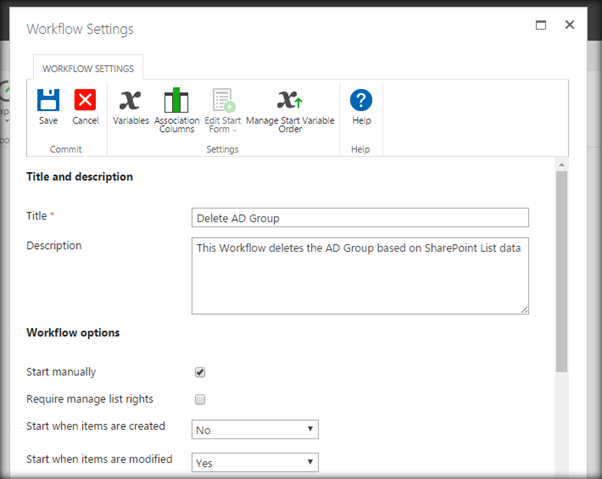Viewport: 602px width, 479px height.
Task: Click the dialog's vertical scrollbar
Action: (x=561, y=270)
